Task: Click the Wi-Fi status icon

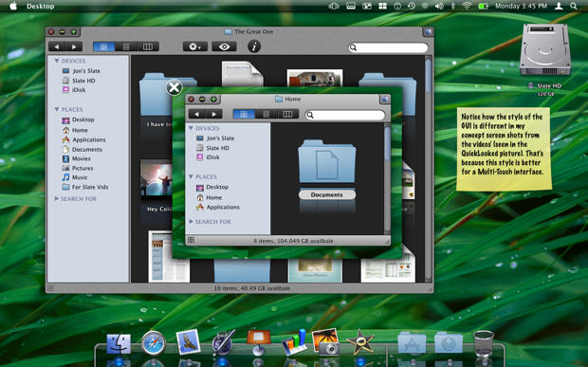Action: point(467,6)
